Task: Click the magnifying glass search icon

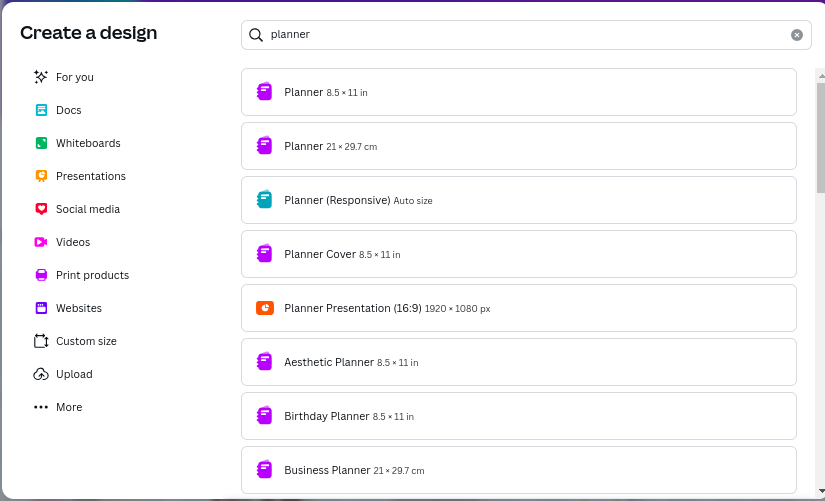Action: pos(256,35)
